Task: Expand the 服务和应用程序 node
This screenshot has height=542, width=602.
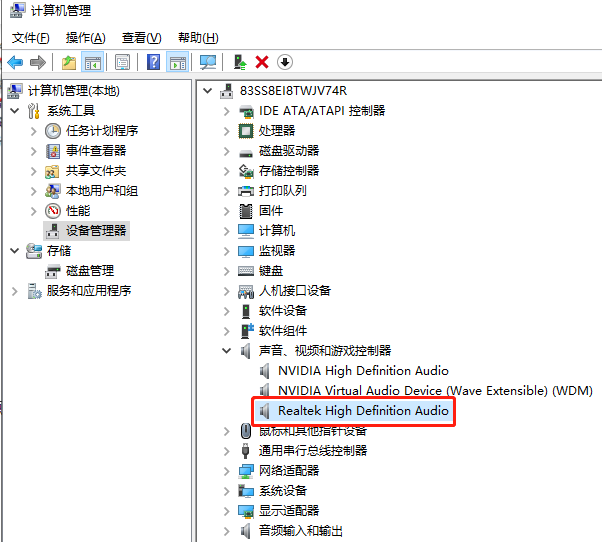Action: [14, 291]
